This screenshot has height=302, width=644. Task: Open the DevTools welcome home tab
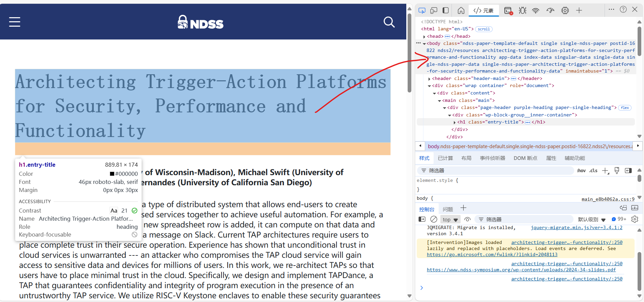(x=461, y=10)
